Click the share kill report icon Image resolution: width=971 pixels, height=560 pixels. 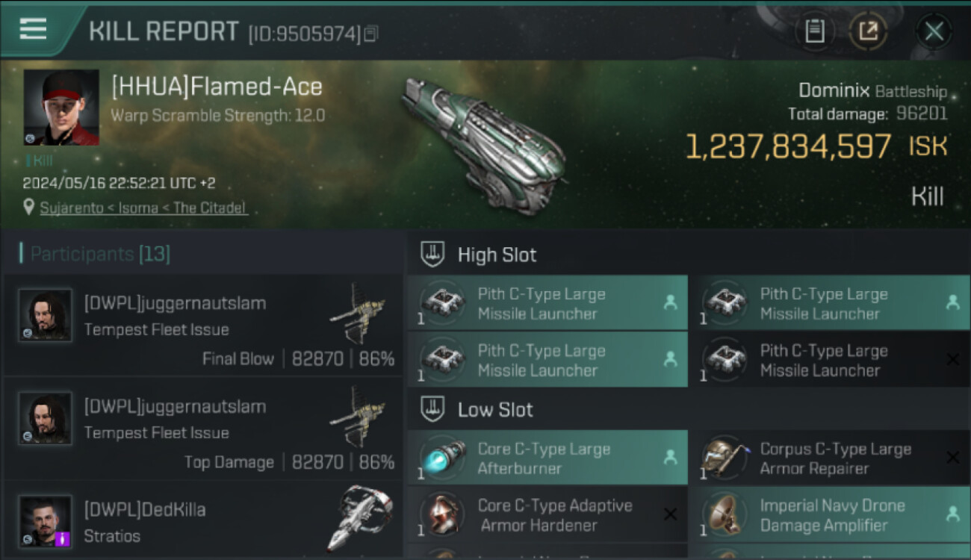pos(868,31)
